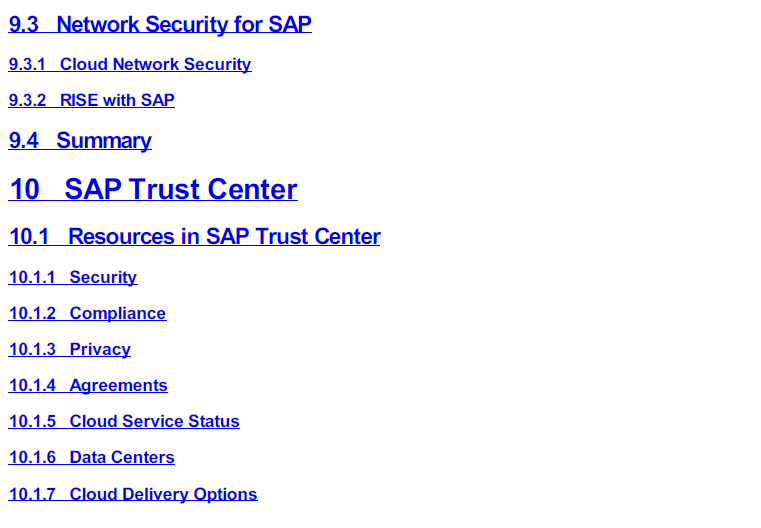Click the section number 9.3
This screenshot has width=761, height=528.
click(x=23, y=25)
